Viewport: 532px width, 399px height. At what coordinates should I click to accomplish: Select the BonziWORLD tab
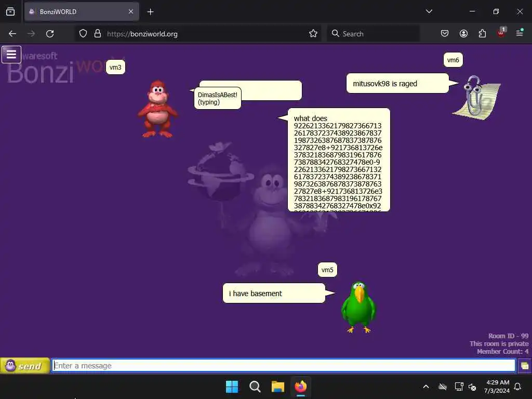pyautogui.click(x=82, y=11)
